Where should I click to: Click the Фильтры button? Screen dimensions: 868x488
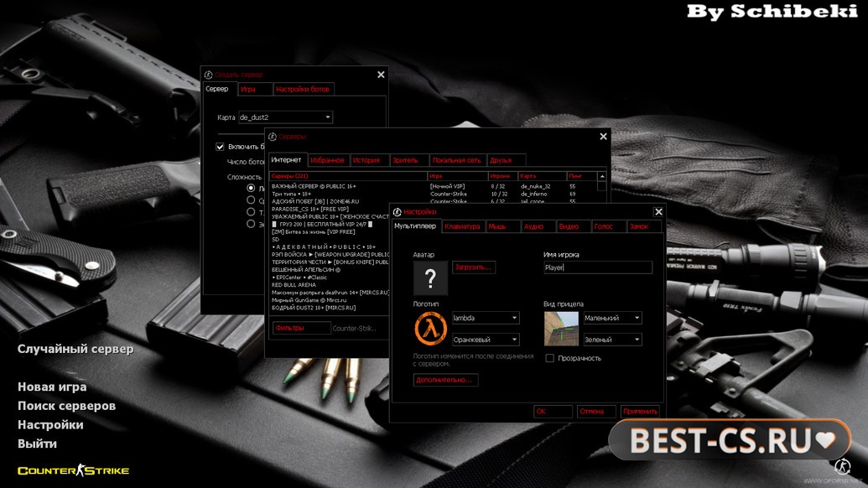(x=302, y=328)
